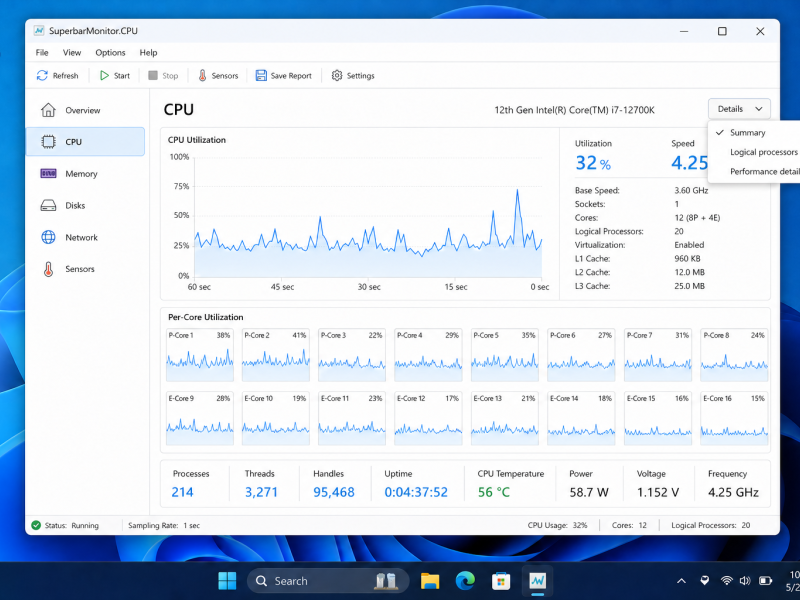The height and width of the screenshot is (600, 800).
Task: Click the Memory module icon in sidebar
Action: click(48, 173)
